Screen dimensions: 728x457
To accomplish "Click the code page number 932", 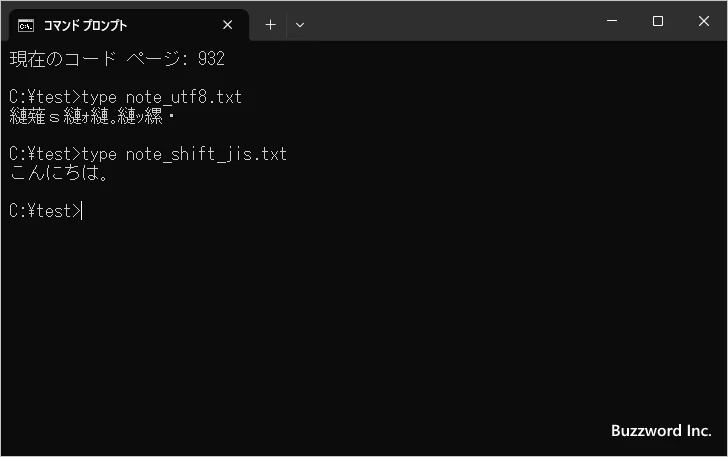I will [x=211, y=59].
